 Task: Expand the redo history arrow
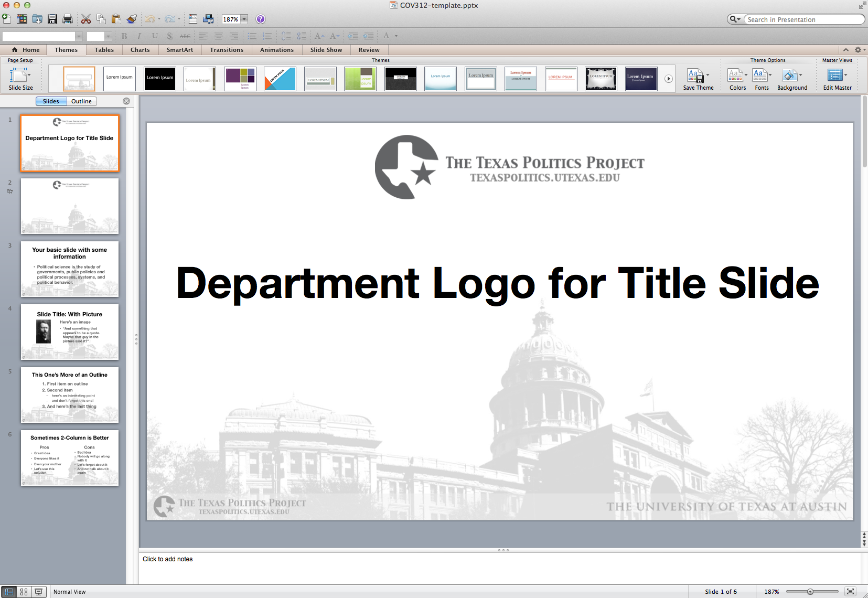pos(179,19)
